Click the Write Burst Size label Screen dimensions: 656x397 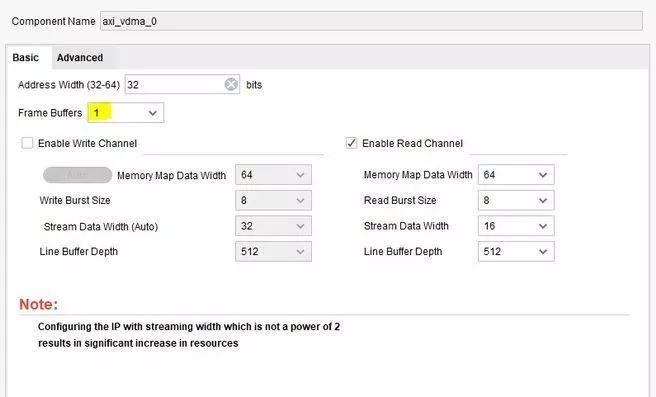pyautogui.click(x=75, y=200)
